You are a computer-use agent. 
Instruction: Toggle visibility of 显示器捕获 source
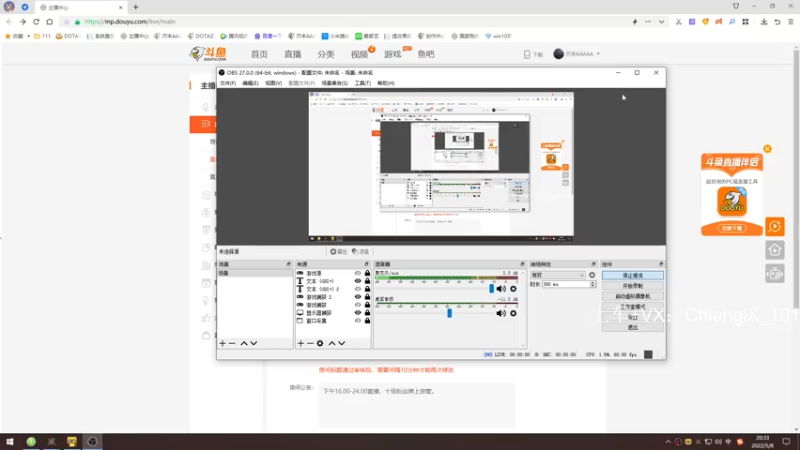358,312
